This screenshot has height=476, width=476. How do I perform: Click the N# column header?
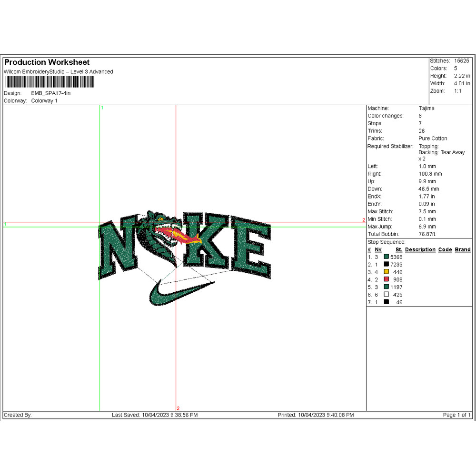click(378, 249)
